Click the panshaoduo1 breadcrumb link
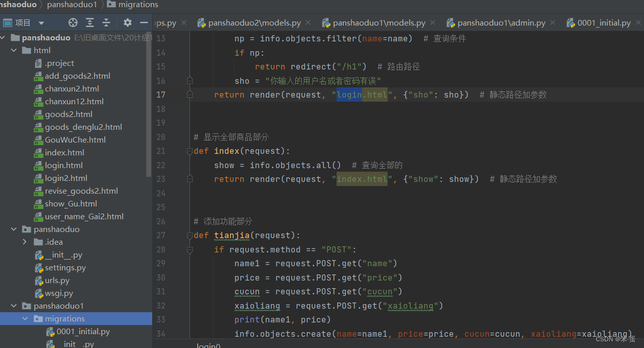The width and height of the screenshot is (644, 348). (71, 5)
